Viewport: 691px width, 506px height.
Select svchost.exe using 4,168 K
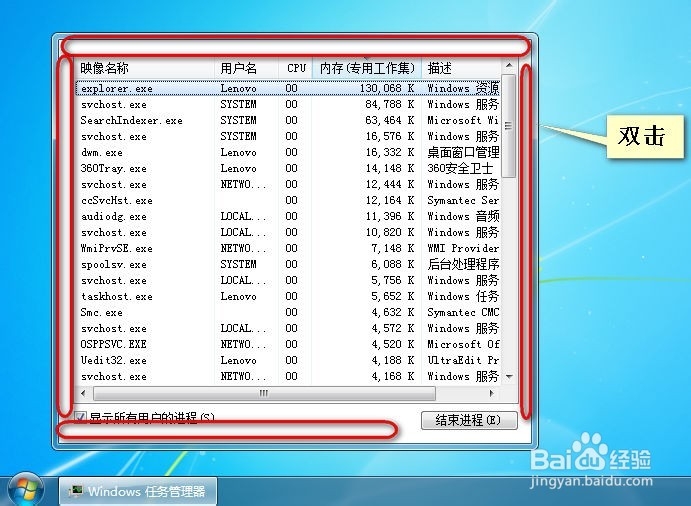click(x=288, y=376)
